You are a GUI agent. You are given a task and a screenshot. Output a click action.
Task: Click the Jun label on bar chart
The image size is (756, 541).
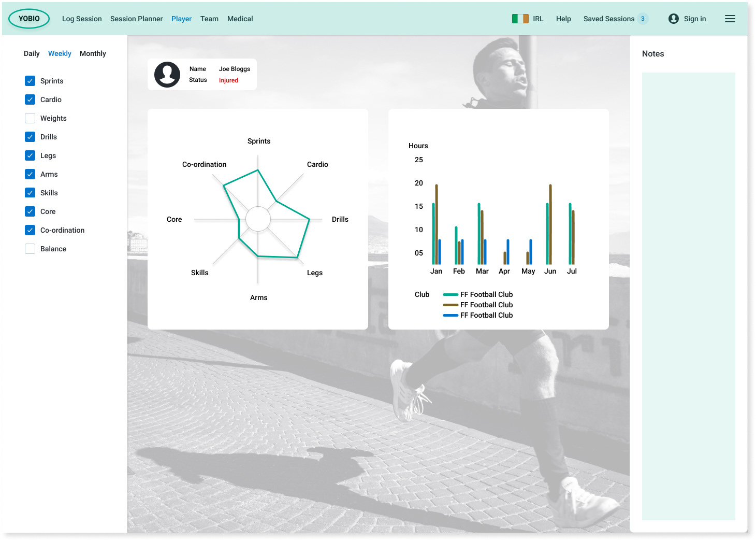point(550,271)
